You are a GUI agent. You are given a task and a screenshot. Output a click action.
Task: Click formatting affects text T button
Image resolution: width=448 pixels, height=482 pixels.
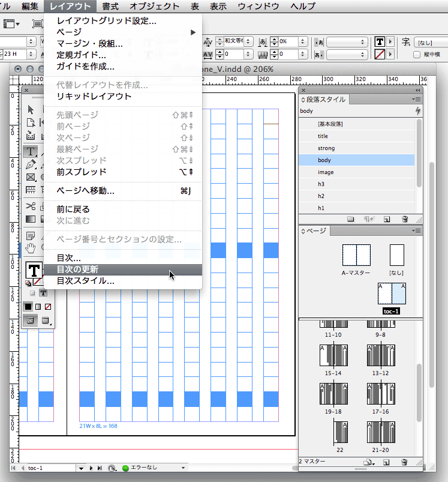coord(43,293)
